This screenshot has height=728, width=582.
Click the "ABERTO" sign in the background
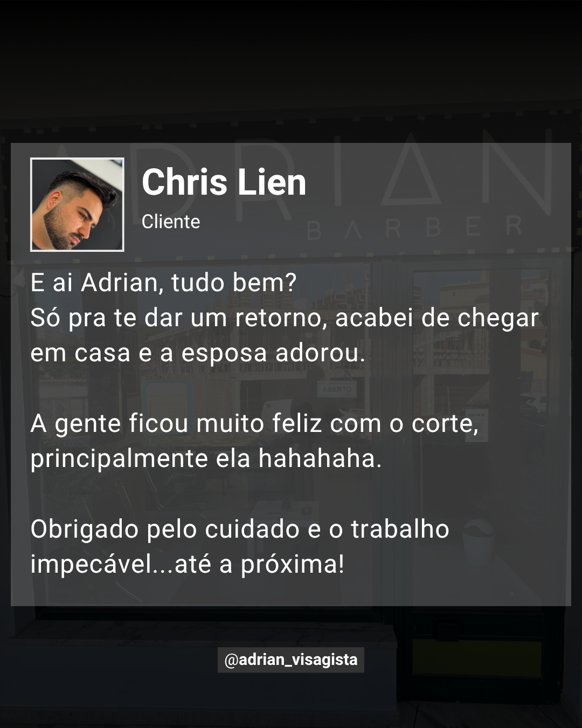(x=337, y=389)
